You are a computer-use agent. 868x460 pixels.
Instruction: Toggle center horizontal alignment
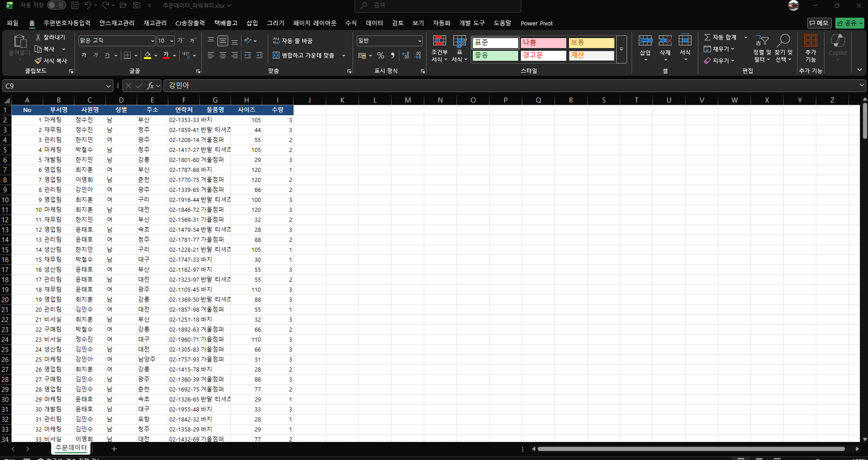[223, 55]
